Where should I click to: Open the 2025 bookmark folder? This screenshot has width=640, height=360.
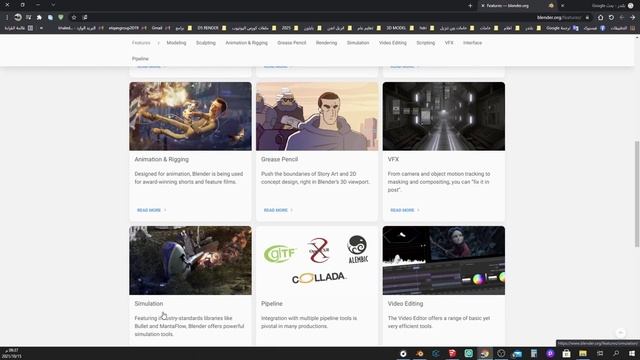290,28
